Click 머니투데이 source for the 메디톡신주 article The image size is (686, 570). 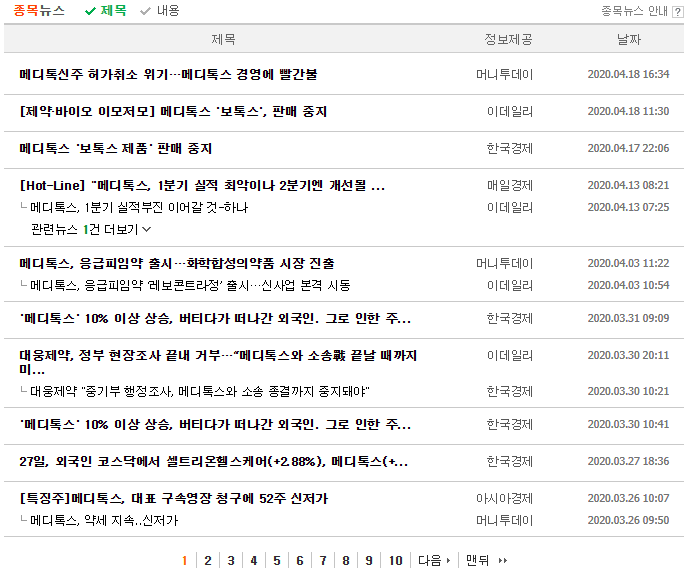504,74
